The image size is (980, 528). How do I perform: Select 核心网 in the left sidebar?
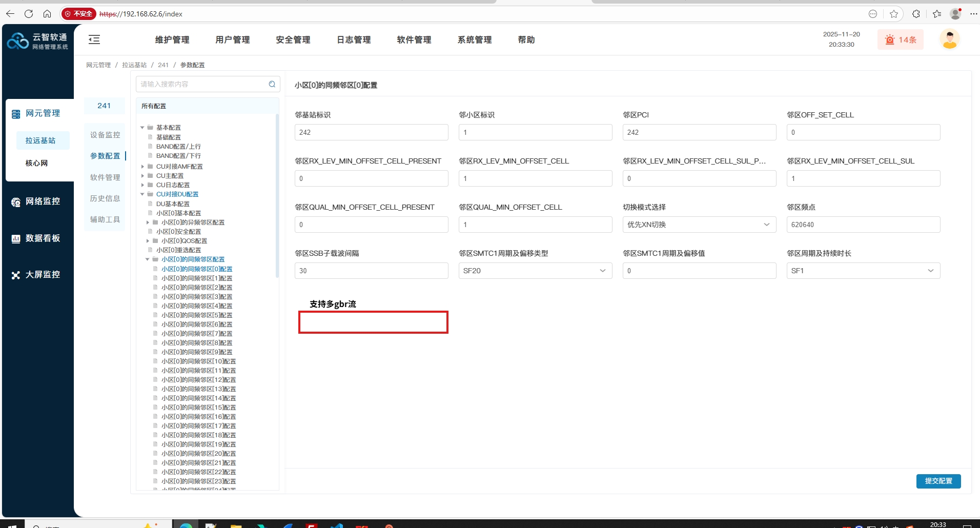(x=36, y=163)
